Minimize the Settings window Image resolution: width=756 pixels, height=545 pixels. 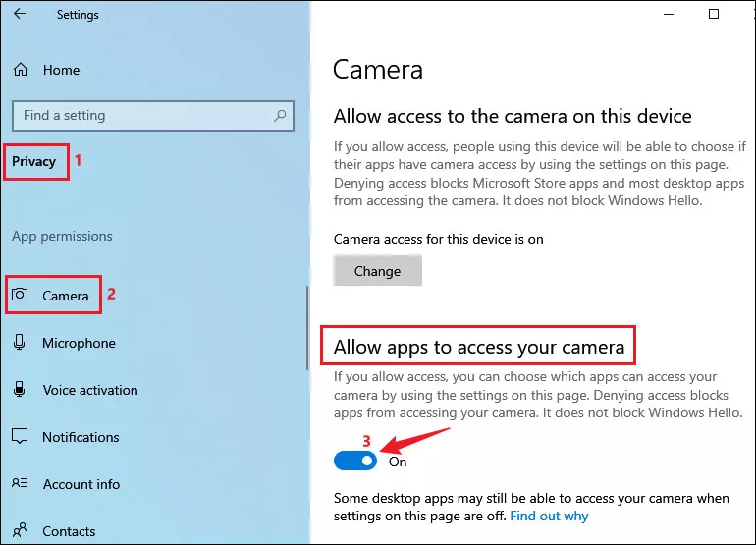tap(669, 14)
